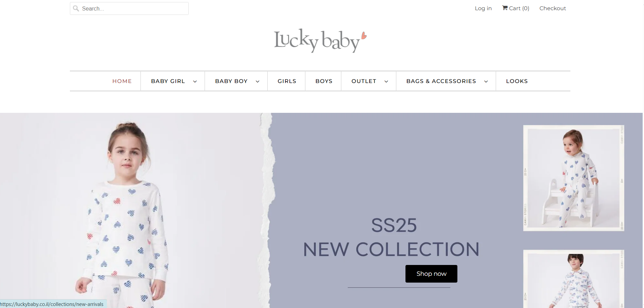Click into the Search input field
Viewport: 644px width, 308px height.
pos(129,8)
